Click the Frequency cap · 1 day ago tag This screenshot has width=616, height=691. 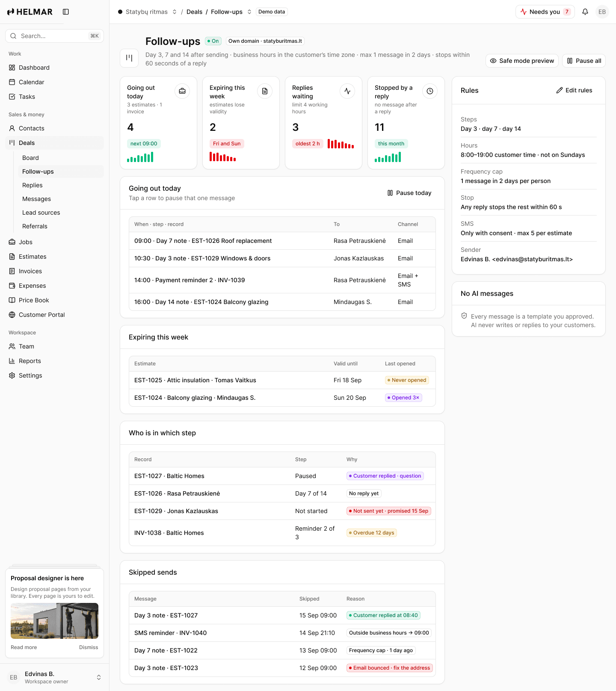(381, 650)
